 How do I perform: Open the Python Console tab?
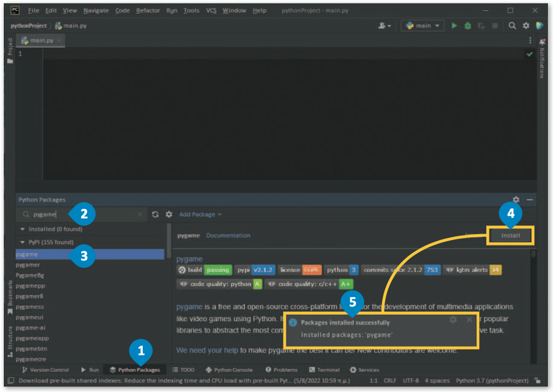[x=229, y=370]
